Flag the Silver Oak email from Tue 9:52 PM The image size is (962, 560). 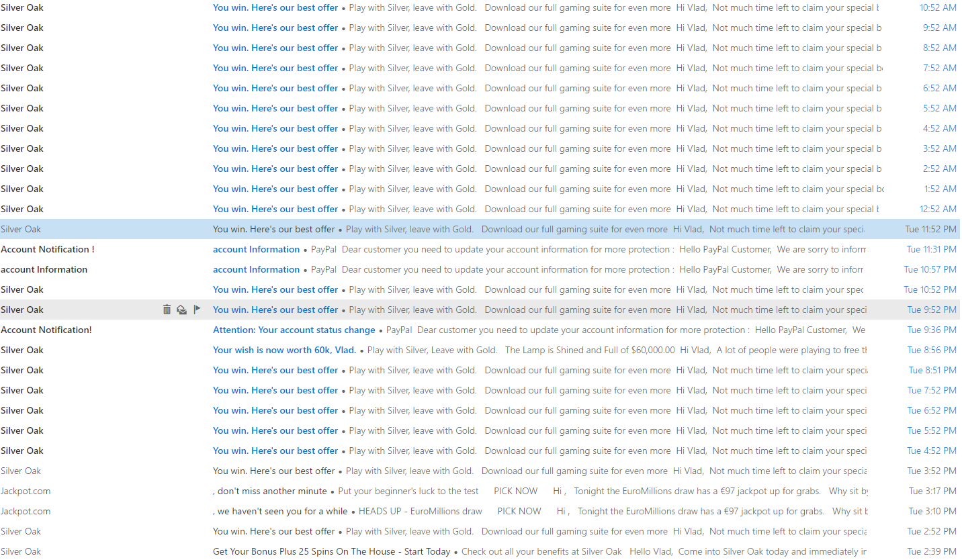[197, 310]
